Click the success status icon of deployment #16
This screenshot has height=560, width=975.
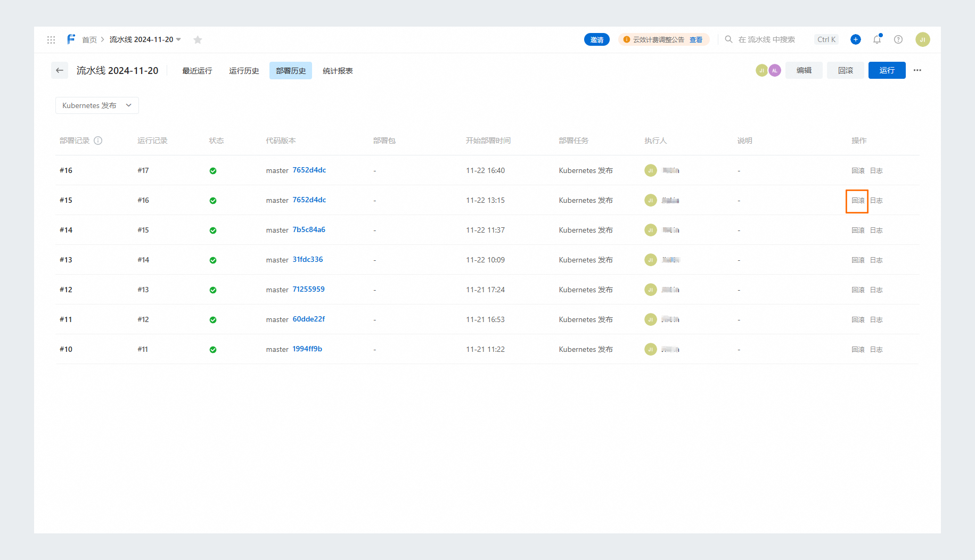213,171
